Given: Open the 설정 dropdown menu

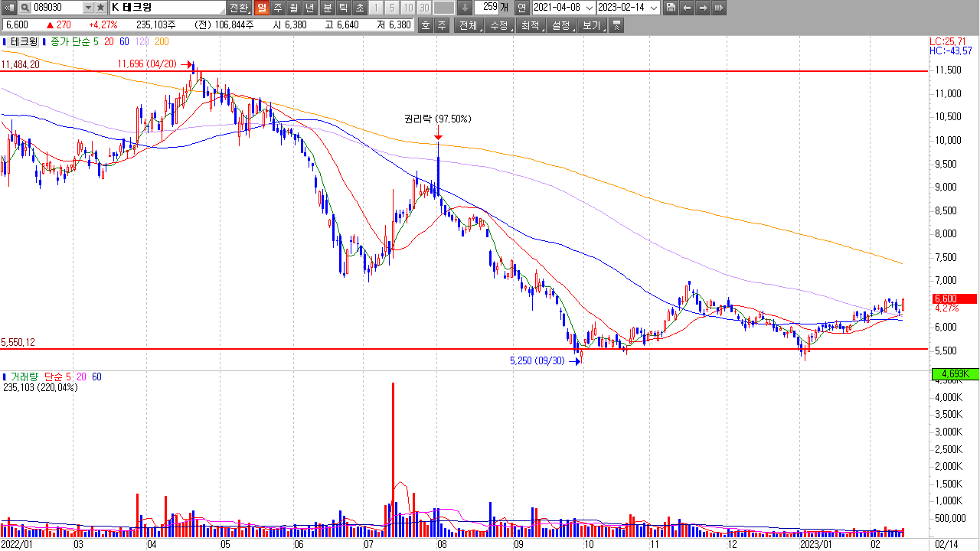Looking at the screenshot, I should pos(561,25).
